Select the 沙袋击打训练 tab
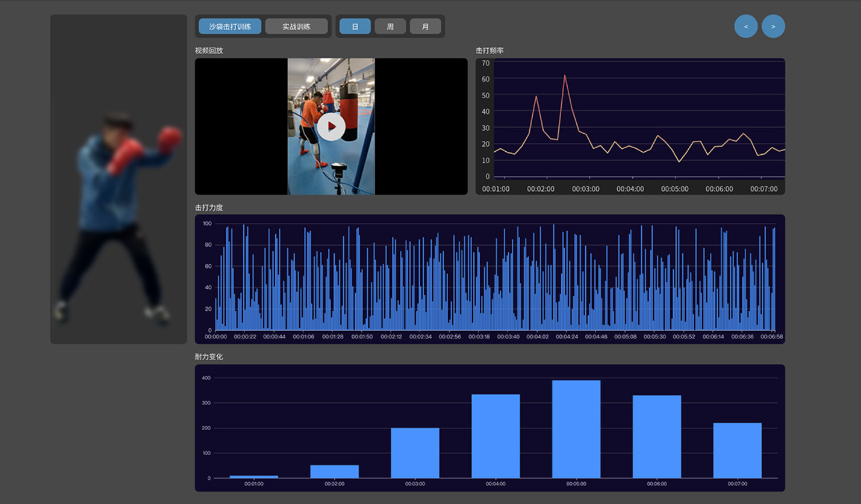 click(x=230, y=26)
